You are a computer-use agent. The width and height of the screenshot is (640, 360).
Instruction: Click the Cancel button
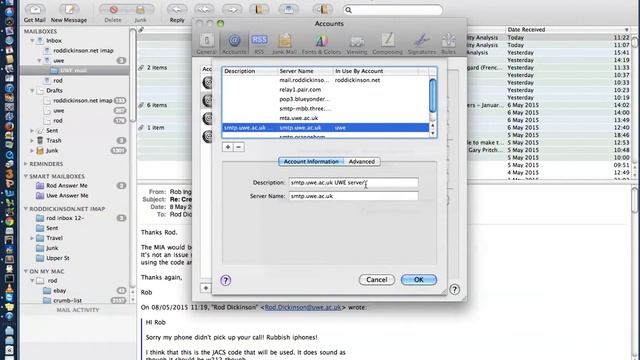(x=377, y=280)
